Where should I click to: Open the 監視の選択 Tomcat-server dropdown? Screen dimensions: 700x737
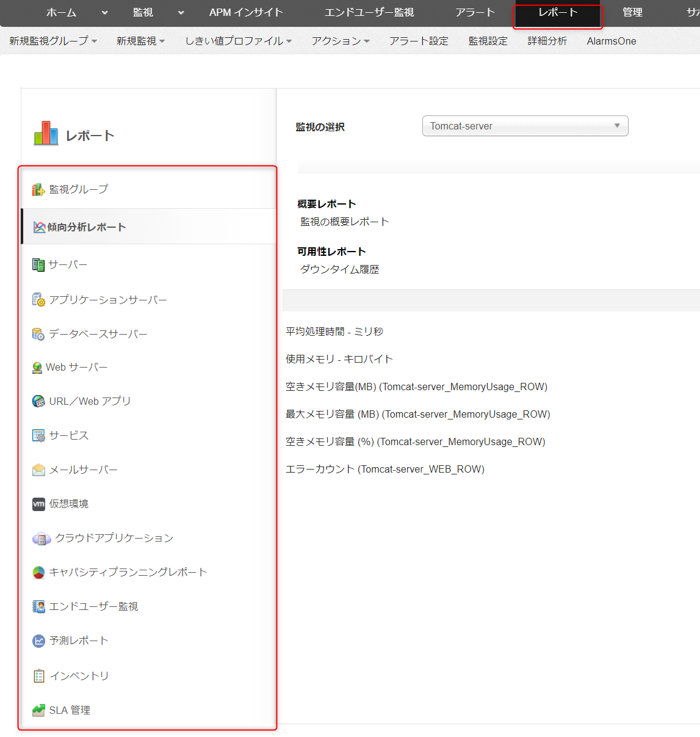coord(525,126)
